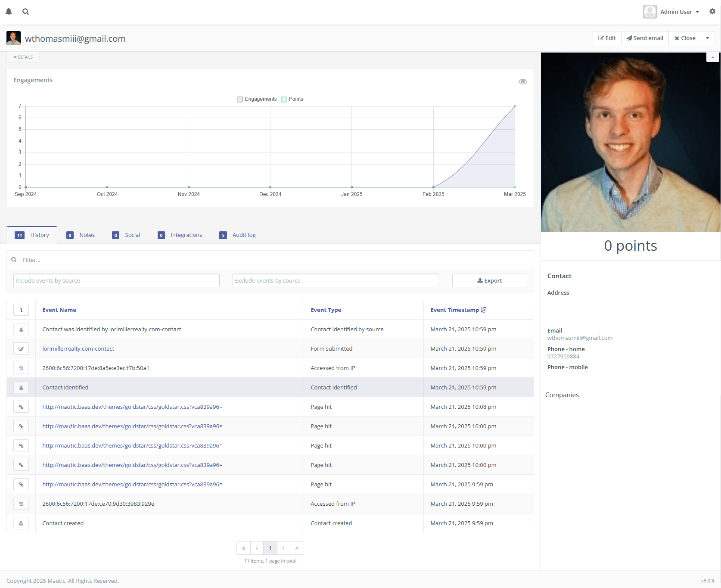Open the settings gear icon
The image size is (721, 588).
(712, 12)
